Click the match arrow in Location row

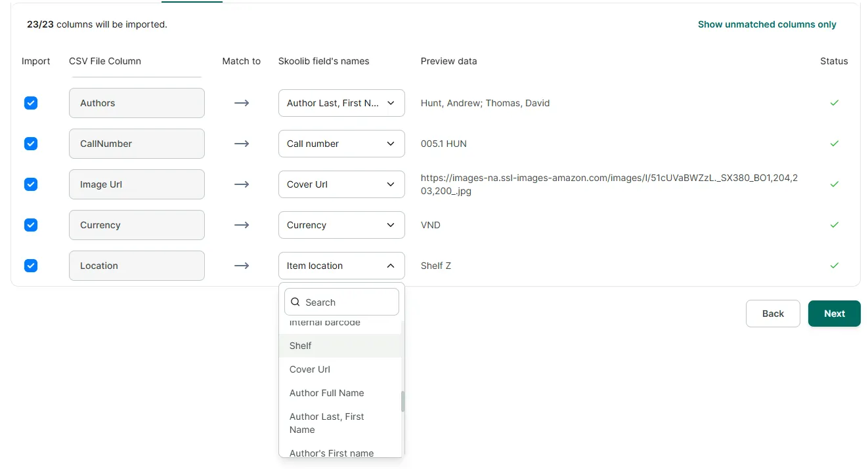pos(242,266)
